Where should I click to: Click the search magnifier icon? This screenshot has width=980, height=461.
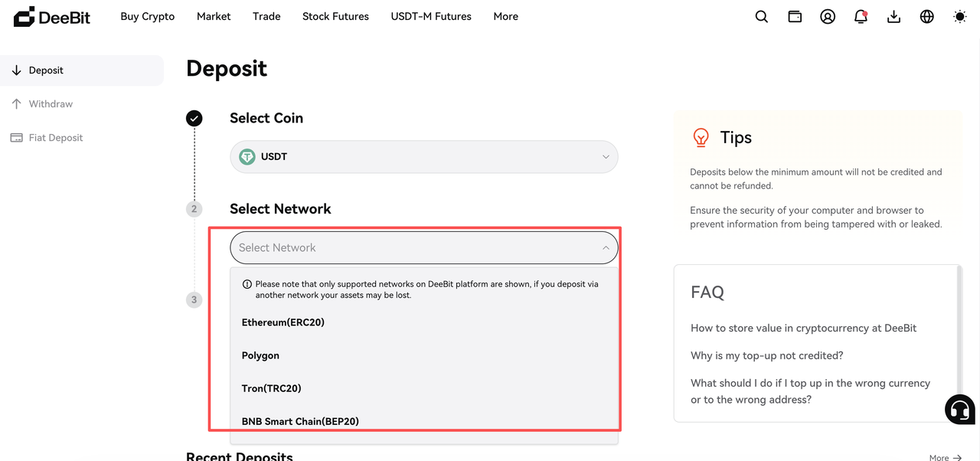[x=761, y=16]
